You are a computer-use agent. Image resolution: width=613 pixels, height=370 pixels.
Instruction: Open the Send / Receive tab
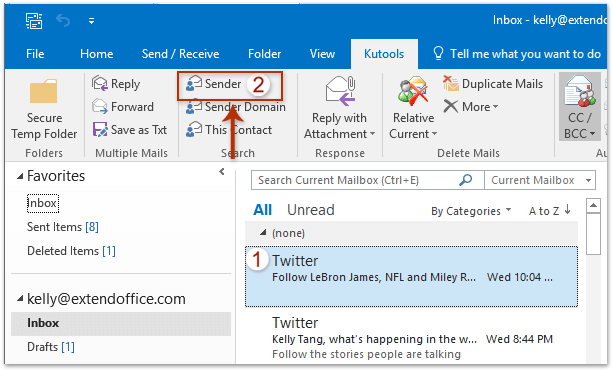[x=180, y=54]
